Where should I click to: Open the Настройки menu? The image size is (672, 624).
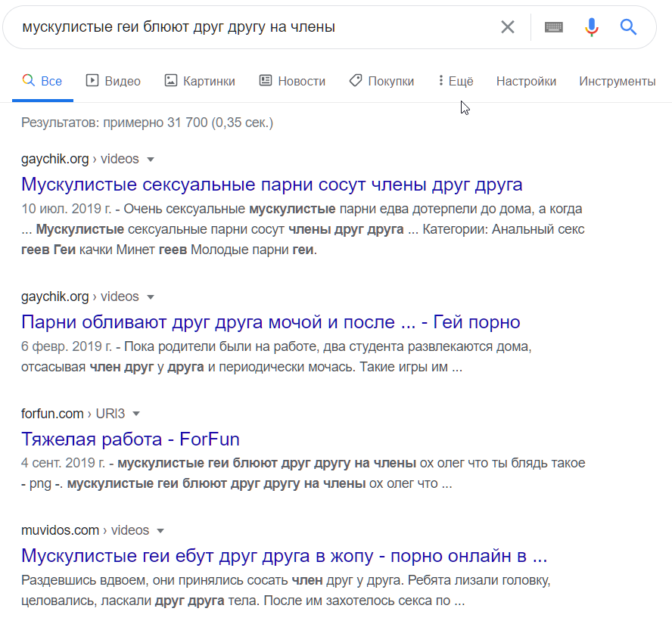point(526,81)
